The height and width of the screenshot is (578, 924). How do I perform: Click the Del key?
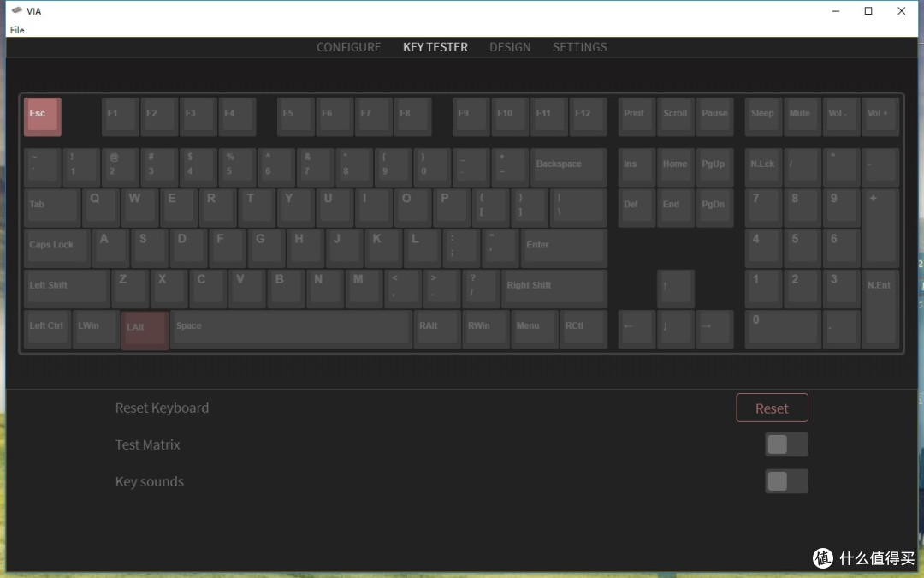point(637,208)
